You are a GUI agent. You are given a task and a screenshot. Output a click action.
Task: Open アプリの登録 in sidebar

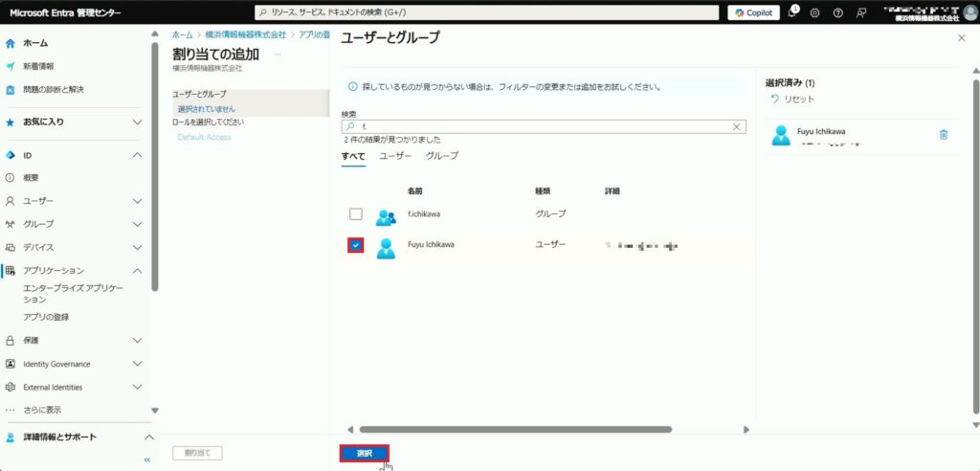coord(46,317)
